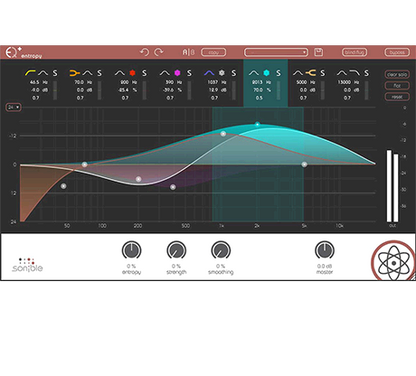
Task: Select bell filter type on 70.0 Hz band
Action: [87, 73]
